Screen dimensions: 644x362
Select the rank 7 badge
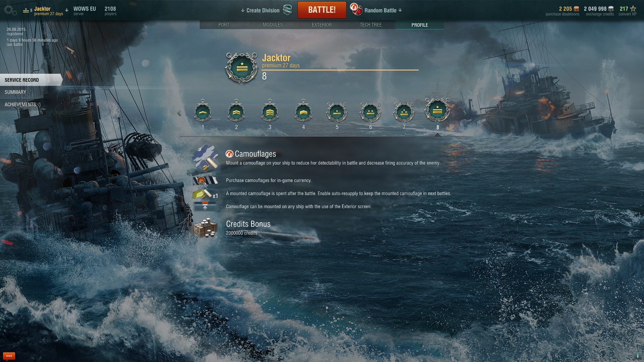pyautogui.click(x=404, y=112)
